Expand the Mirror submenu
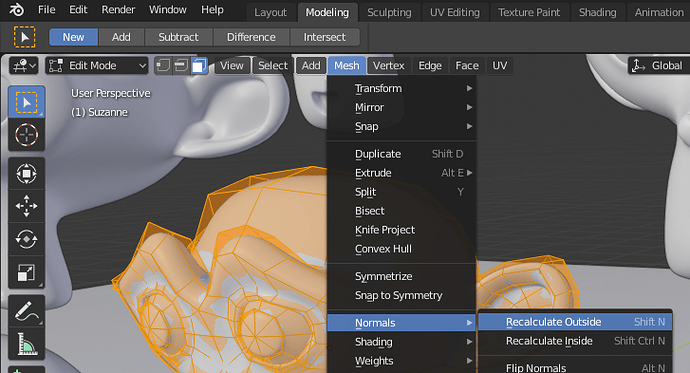 tap(402, 107)
